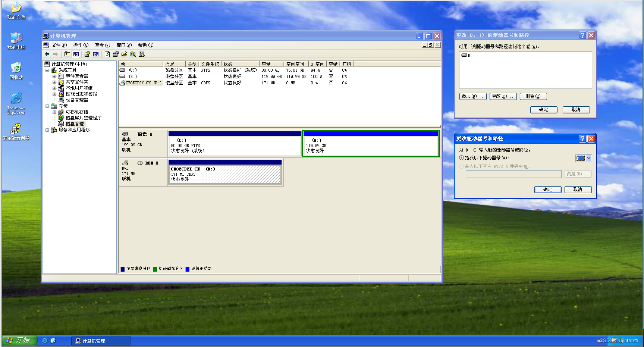Click the help ? button of 更改驱动器号和路径
Viewport: 644px width, 347px height.
point(582,139)
